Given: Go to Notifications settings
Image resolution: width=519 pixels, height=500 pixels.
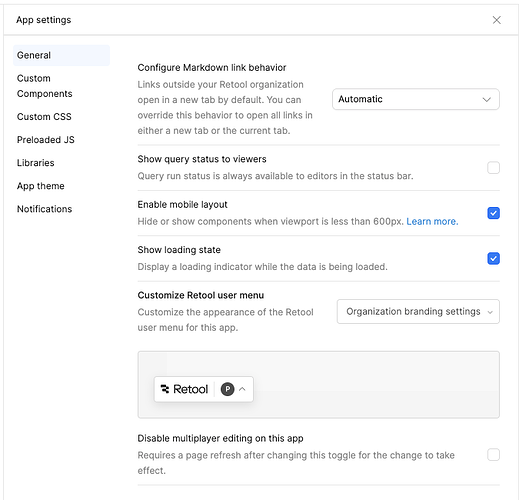Looking at the screenshot, I should (44, 209).
